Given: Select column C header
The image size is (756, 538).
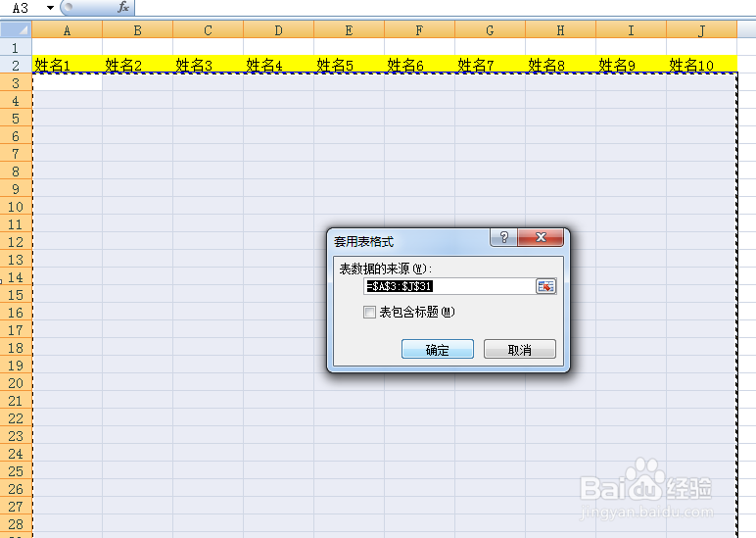Looking at the screenshot, I should (x=208, y=30).
